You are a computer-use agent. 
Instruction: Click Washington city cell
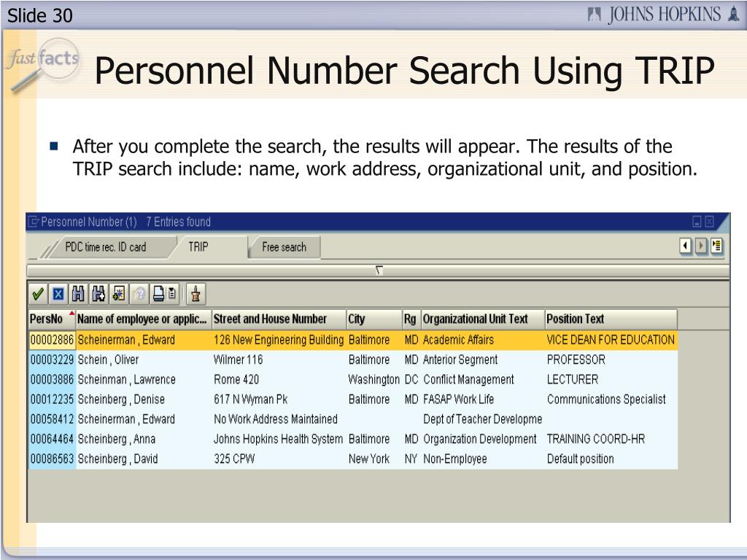[x=374, y=379]
